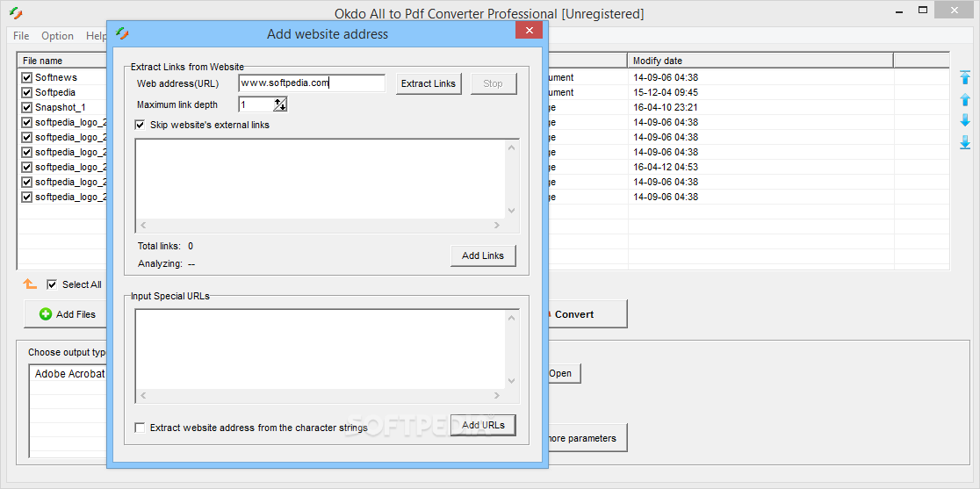This screenshot has width=980, height=489.
Task: Click the Stop button
Action: [494, 83]
